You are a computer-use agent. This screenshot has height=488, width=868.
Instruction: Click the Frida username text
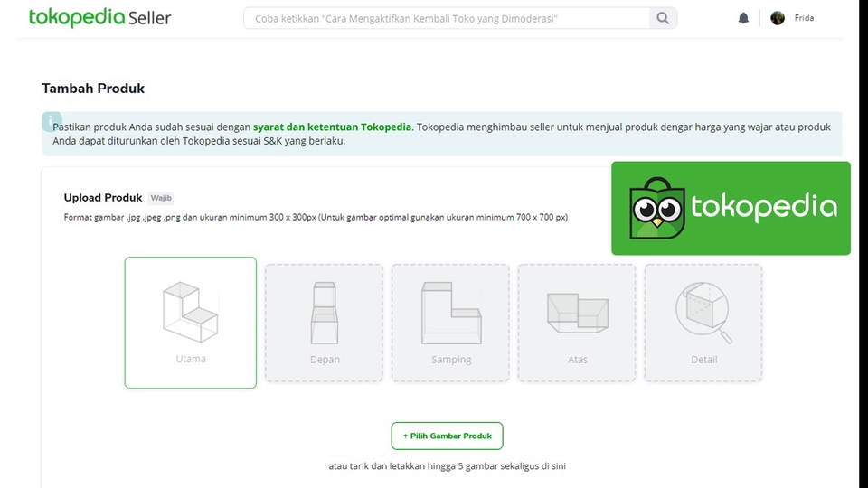(804, 18)
